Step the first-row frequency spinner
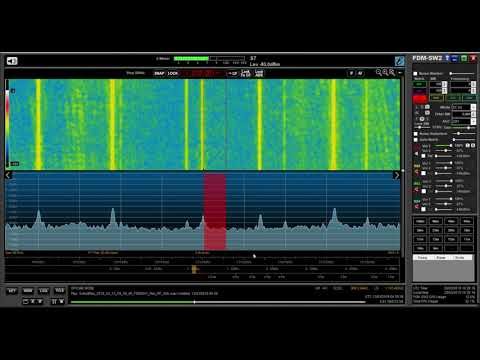480x360 pixels. [473, 84]
